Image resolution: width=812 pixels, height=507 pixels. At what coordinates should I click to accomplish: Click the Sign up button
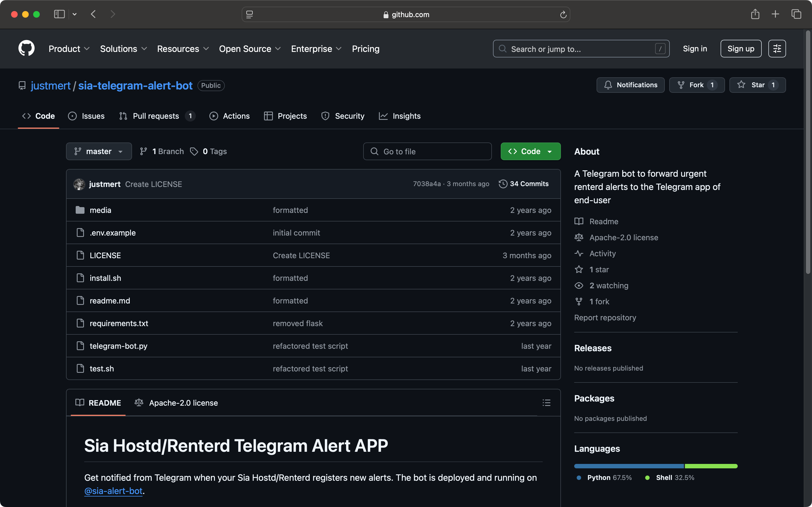(741, 49)
